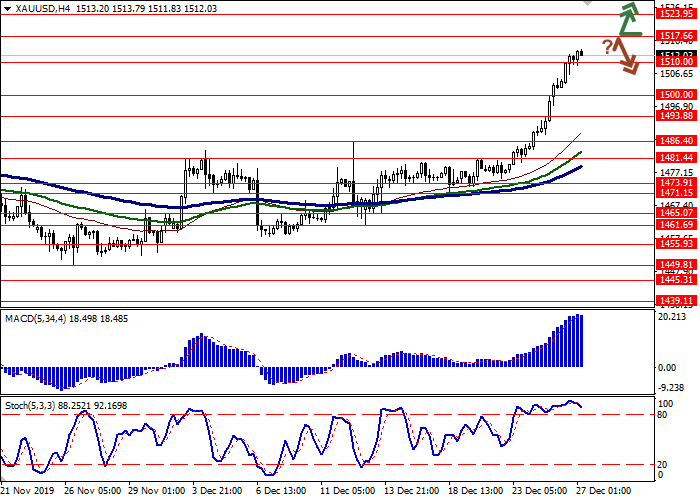Select the 1439.11 lowest price label
The image size is (700, 500).
coord(675,300)
